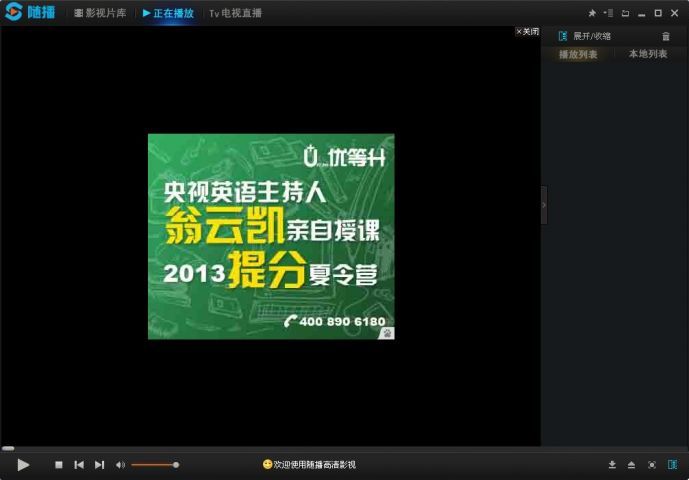689x480 pixels.
Task: Open the 影视片库 tab
Action: coord(100,13)
